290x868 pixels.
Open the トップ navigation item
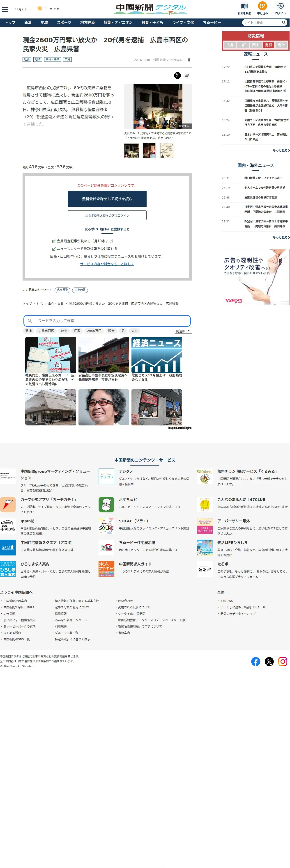[10, 23]
